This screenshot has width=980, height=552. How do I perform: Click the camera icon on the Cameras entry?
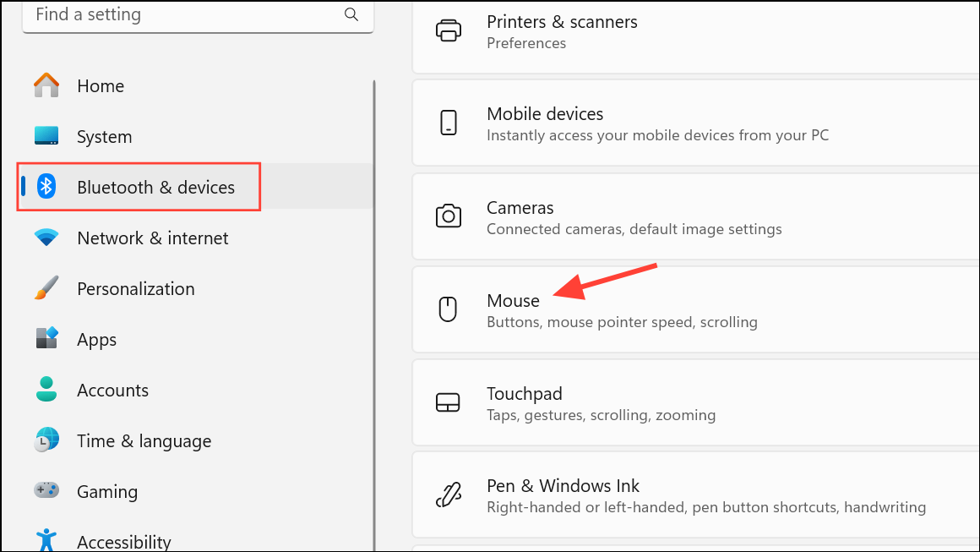pos(449,216)
